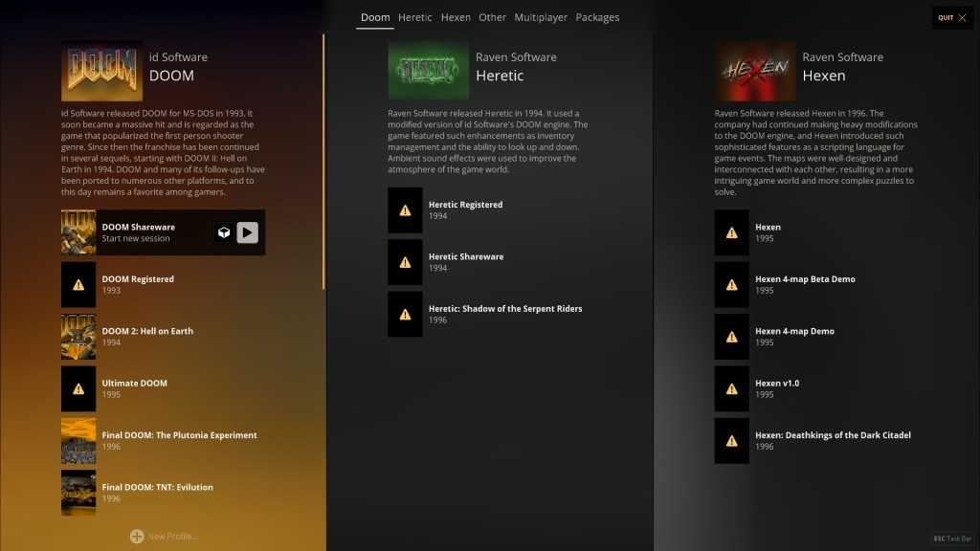The height and width of the screenshot is (551, 980).
Task: Click warning icon for Deathkings of the Dark Citadel
Action: pos(732,441)
